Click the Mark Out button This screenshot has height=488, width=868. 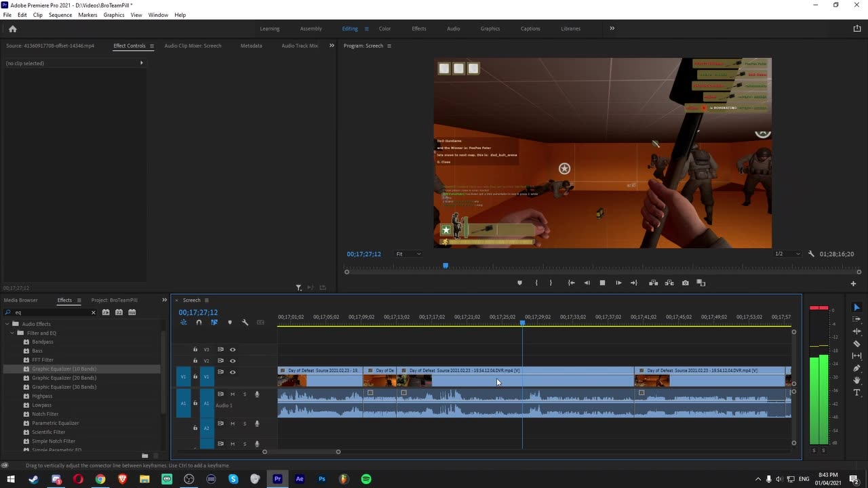551,283
